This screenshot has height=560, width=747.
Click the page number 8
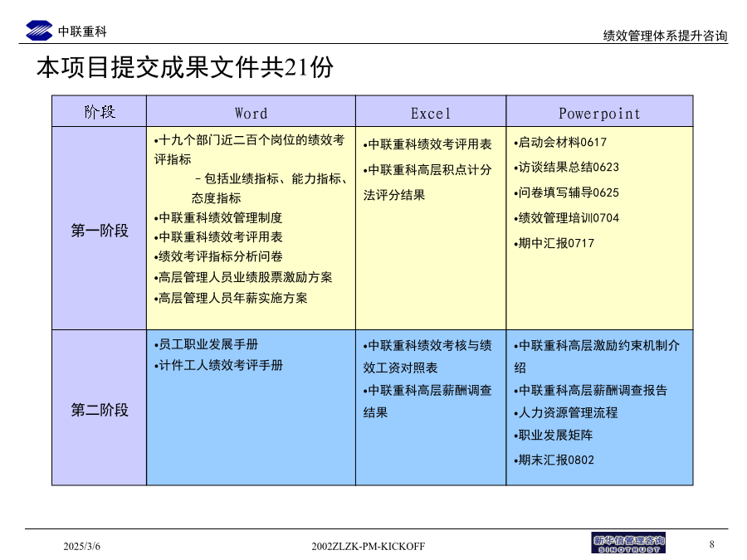point(712,544)
